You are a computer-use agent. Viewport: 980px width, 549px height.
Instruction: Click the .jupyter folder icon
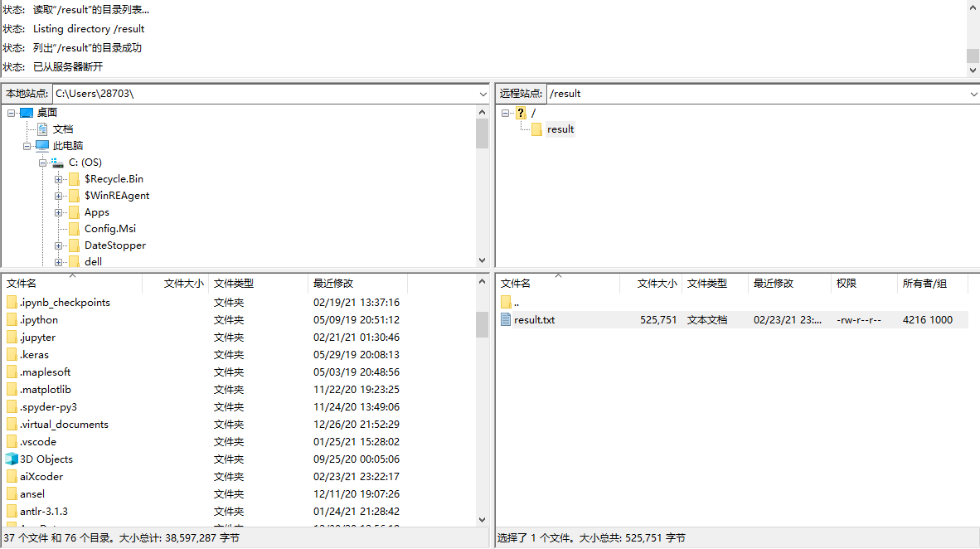(12, 337)
